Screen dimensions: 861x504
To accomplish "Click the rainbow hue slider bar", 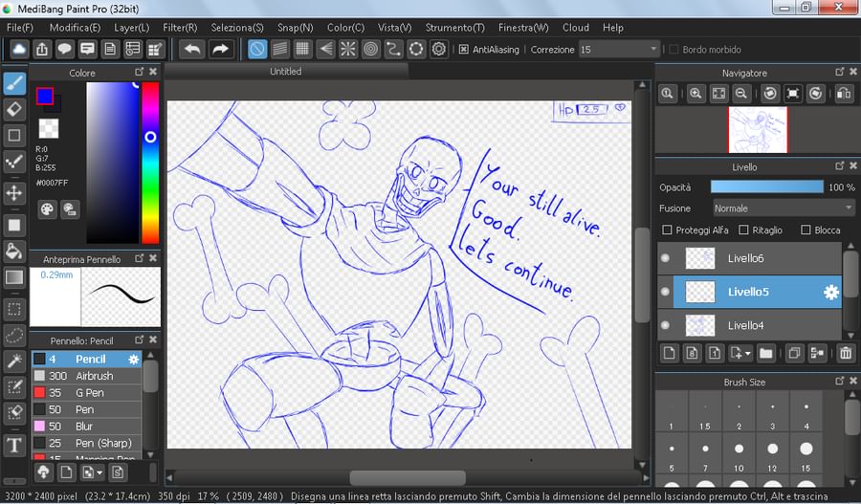I will (x=150, y=163).
